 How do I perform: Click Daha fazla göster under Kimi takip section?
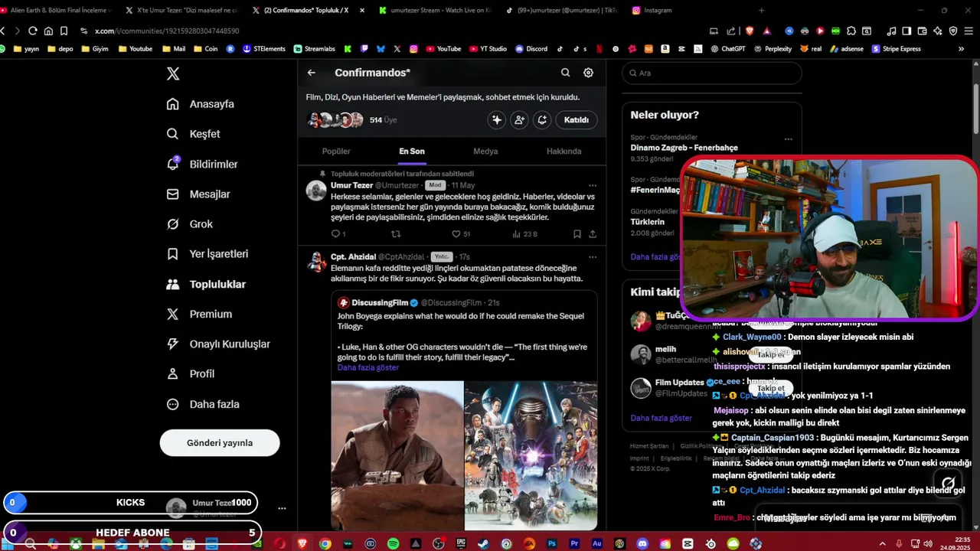pos(661,418)
